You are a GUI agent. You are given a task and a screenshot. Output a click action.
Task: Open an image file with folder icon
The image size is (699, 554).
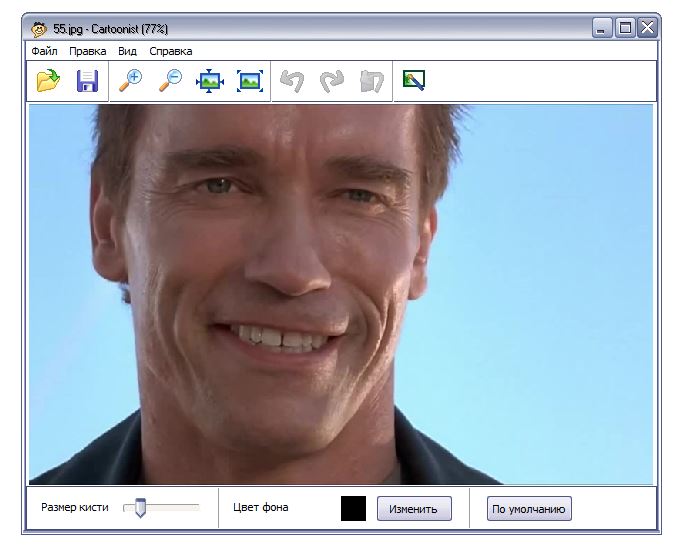(49, 81)
